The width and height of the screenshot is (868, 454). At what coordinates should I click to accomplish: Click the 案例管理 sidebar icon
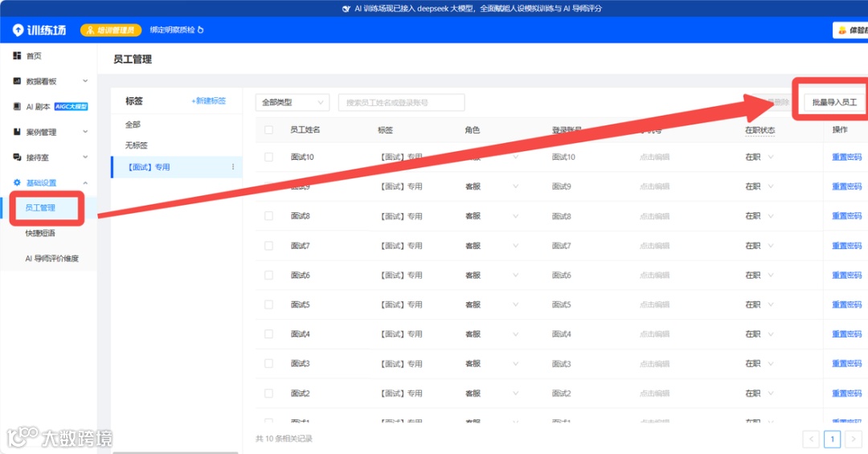17,132
